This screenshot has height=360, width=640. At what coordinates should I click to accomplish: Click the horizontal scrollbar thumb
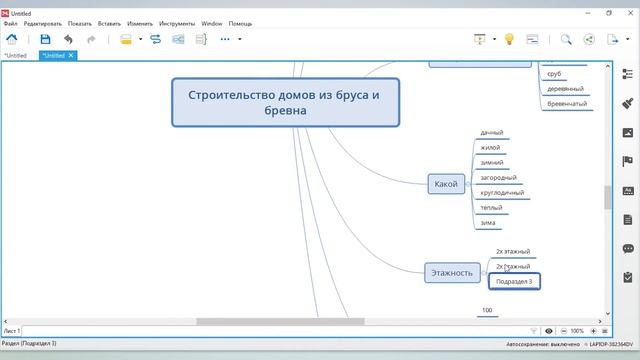pyautogui.click(x=280, y=322)
